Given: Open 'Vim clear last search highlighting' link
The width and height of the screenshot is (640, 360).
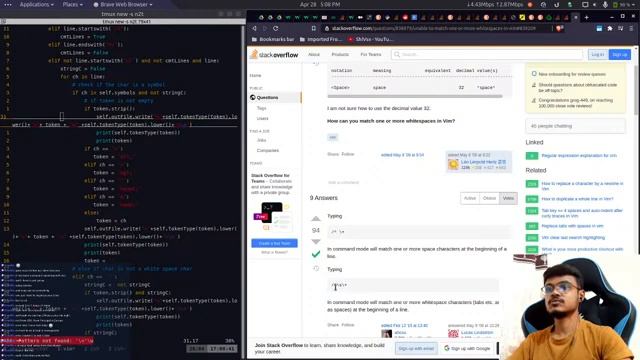Looking at the screenshot, I should click(573, 237).
